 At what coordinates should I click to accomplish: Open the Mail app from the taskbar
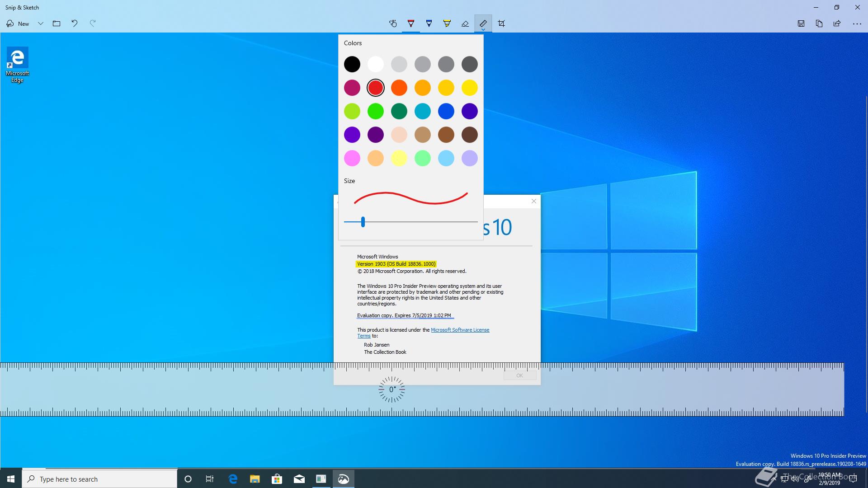[299, 479]
